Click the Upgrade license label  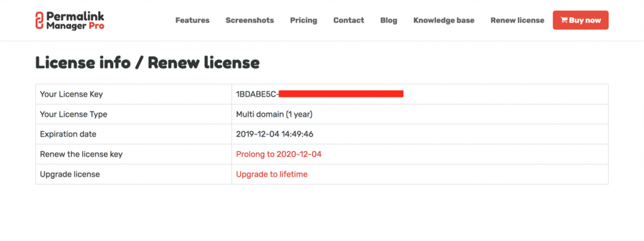[70, 174]
